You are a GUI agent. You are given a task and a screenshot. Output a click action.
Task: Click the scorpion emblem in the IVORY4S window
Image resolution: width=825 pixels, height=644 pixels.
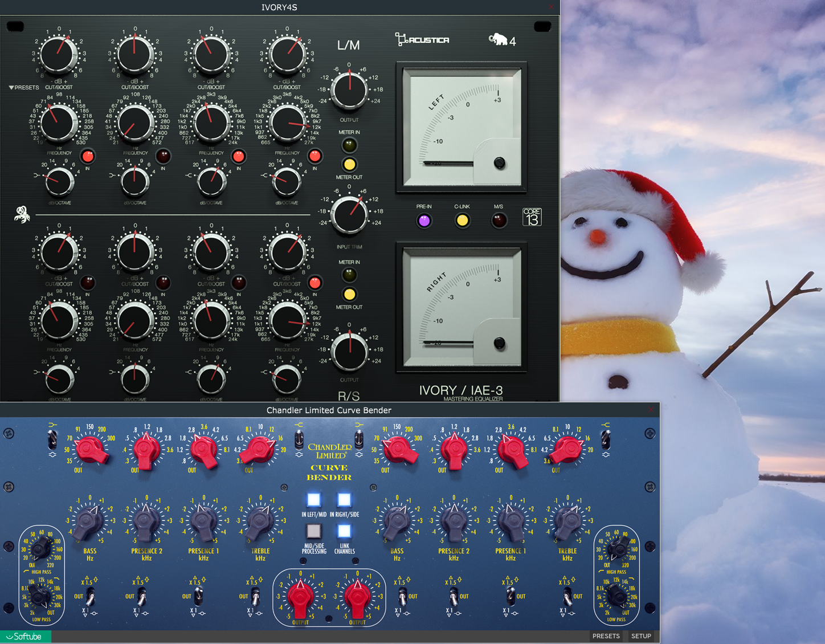pos(22,214)
